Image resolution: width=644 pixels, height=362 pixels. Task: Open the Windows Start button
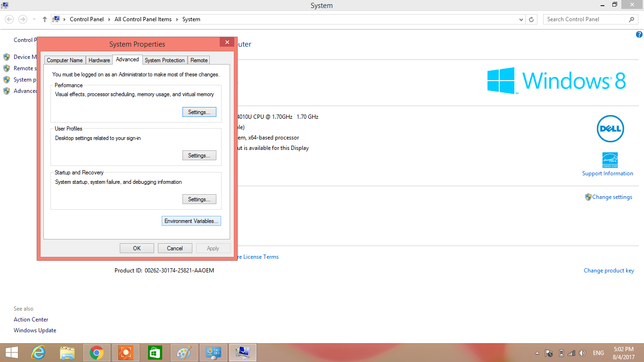(12, 353)
